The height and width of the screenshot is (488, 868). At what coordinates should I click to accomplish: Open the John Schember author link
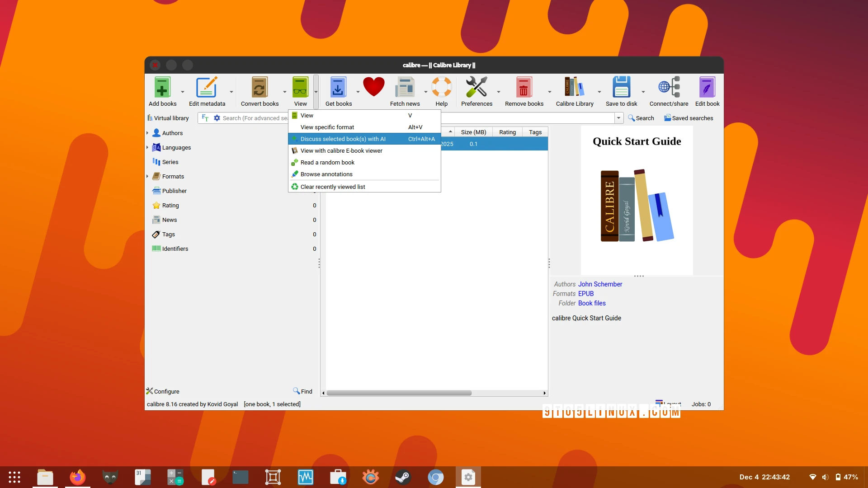point(600,284)
